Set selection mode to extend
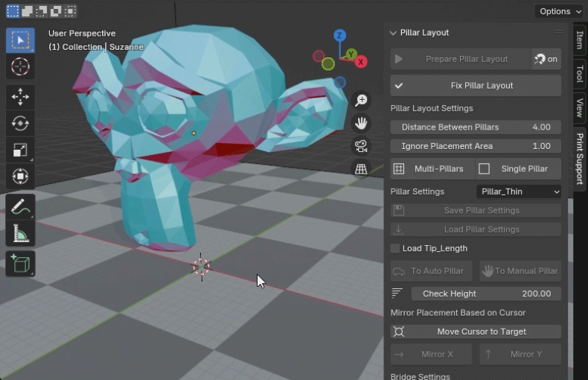This screenshot has height=380, width=588. point(27,11)
